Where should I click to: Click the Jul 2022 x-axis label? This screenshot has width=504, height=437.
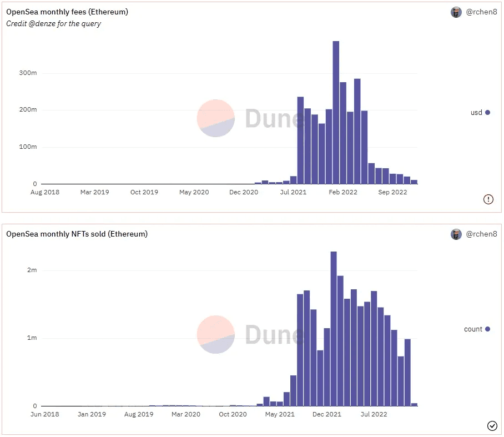(x=374, y=414)
